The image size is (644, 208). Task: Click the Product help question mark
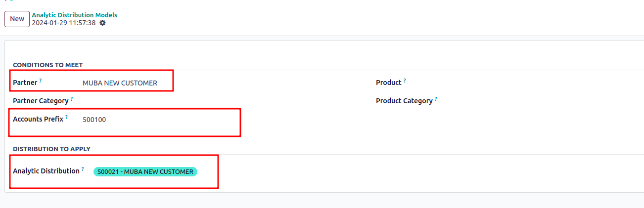point(405,81)
